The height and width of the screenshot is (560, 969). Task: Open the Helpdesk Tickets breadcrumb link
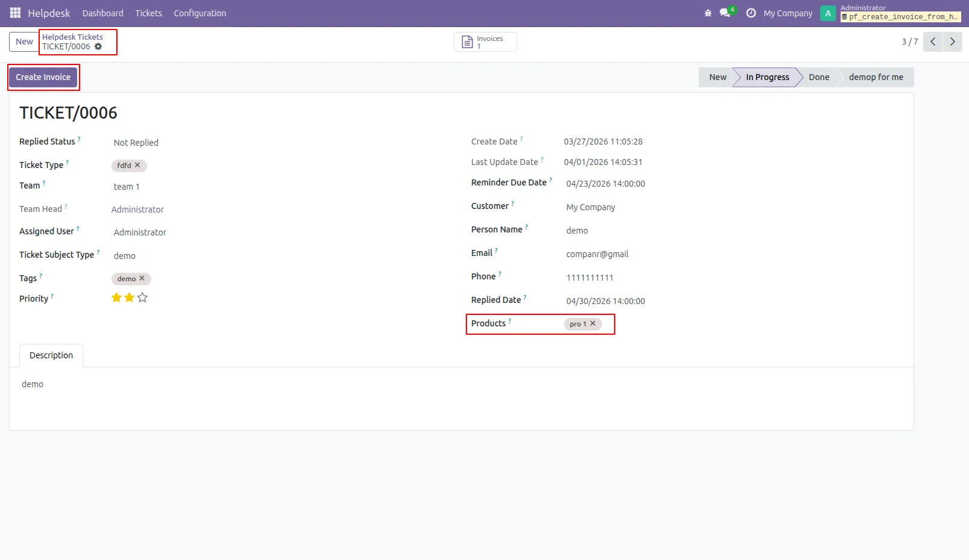point(72,37)
